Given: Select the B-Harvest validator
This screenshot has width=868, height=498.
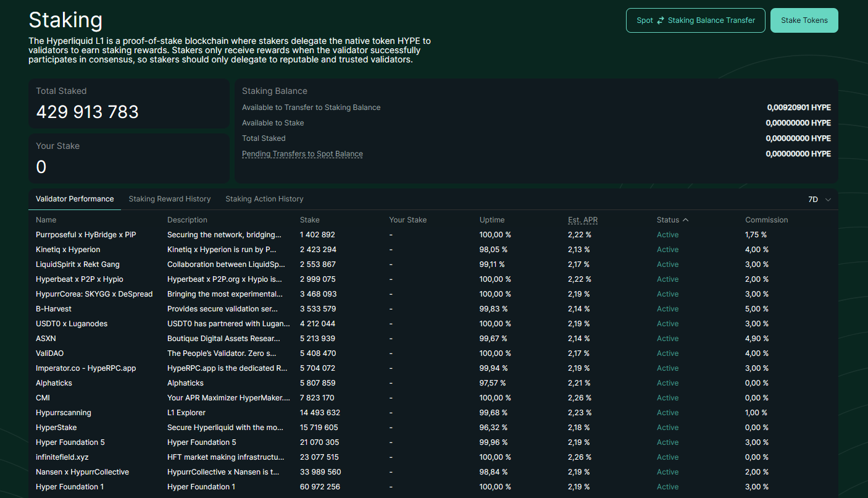Looking at the screenshot, I should coord(54,309).
